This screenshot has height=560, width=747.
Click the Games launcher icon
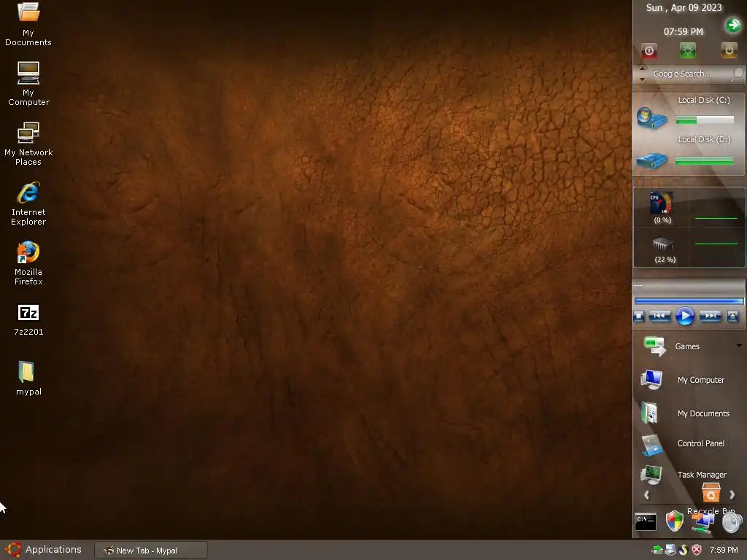coord(654,346)
